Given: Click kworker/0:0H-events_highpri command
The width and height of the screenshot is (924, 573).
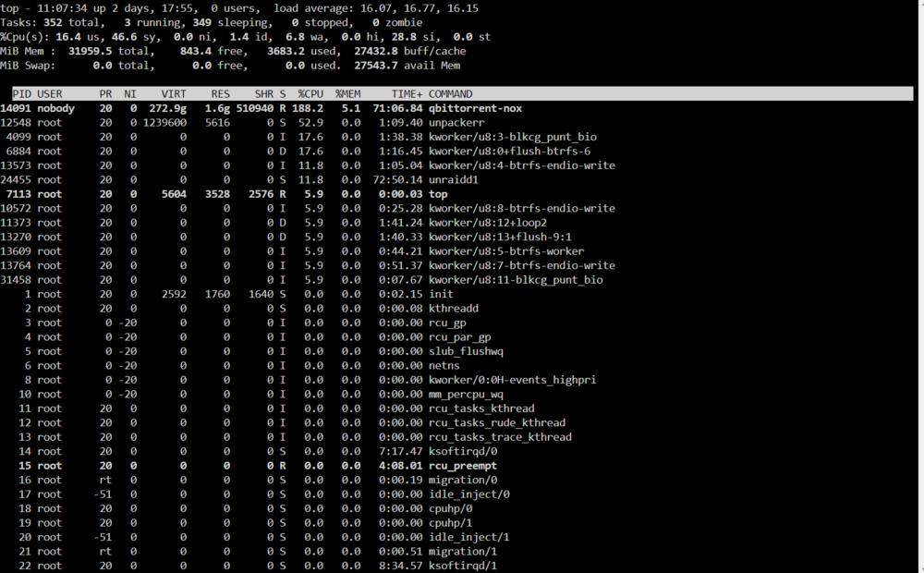Looking at the screenshot, I should [512, 380].
